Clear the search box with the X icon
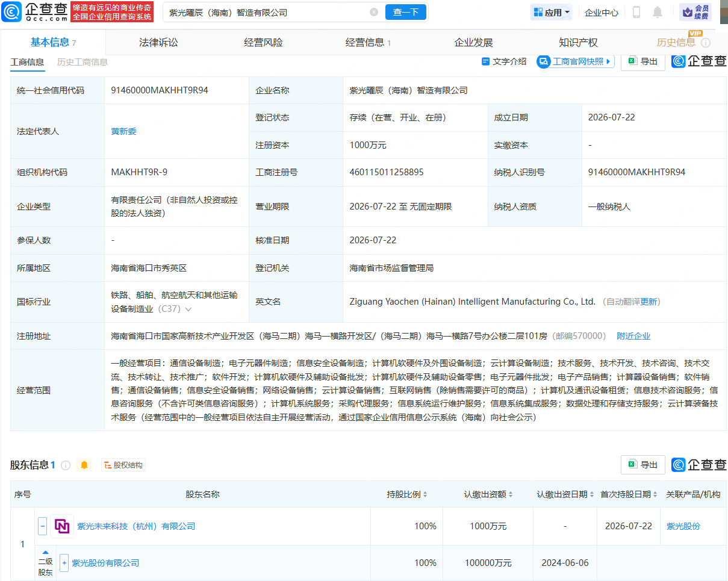Image resolution: width=728 pixels, height=581 pixels. 374,12
